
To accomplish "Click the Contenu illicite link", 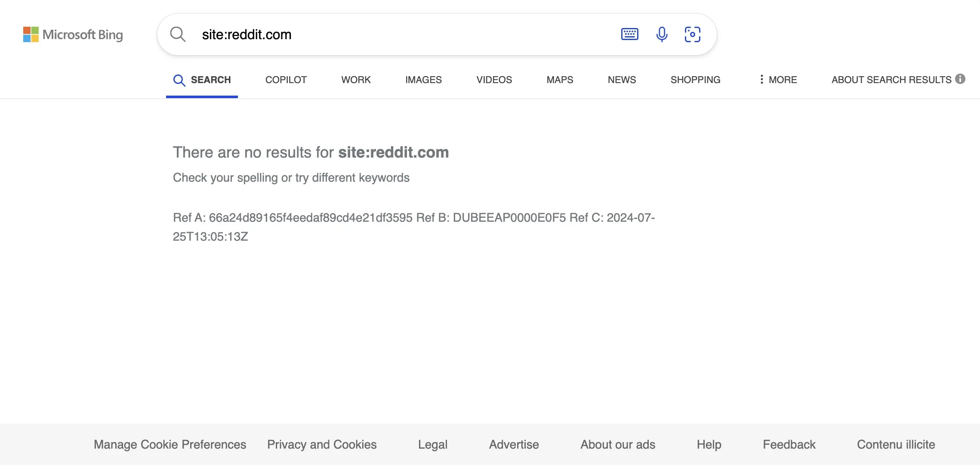I will (x=896, y=444).
